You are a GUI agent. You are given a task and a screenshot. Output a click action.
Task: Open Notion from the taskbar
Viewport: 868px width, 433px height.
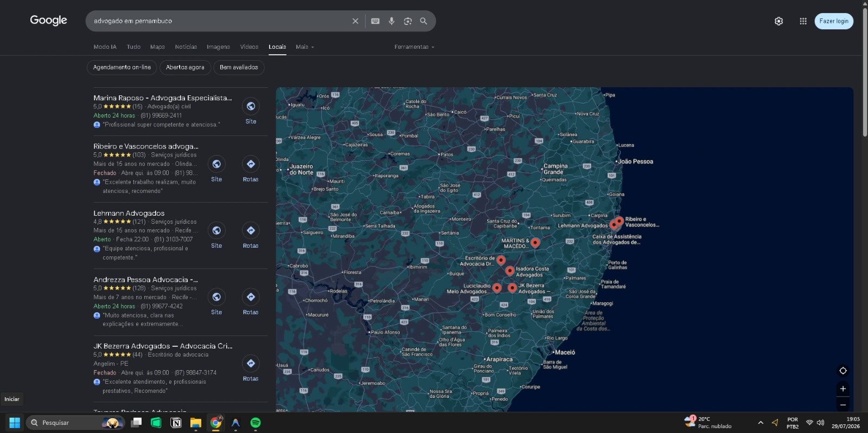[x=176, y=423]
